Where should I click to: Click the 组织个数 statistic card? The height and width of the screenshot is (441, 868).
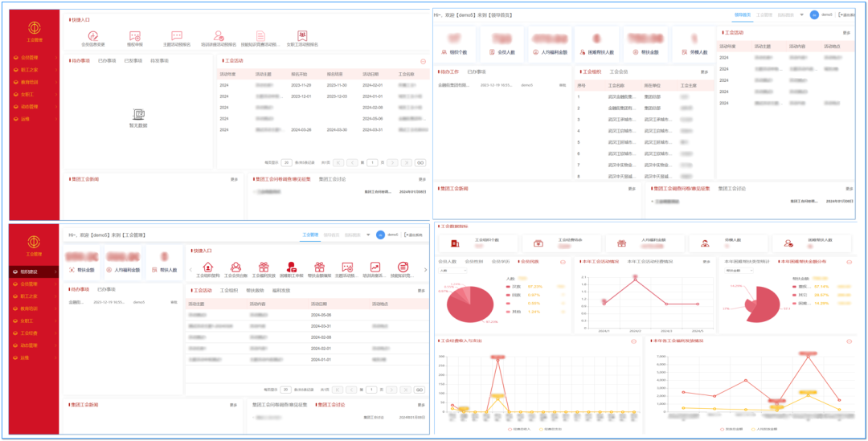click(454, 43)
